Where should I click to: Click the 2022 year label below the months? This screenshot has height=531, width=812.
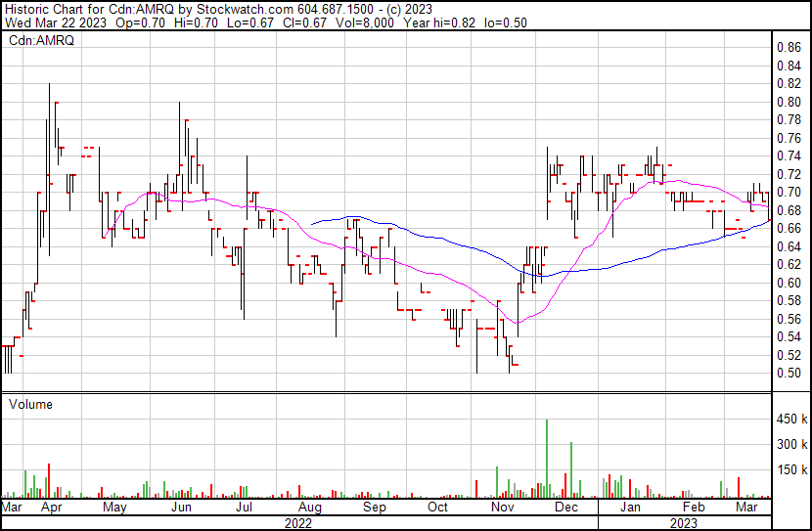298,523
